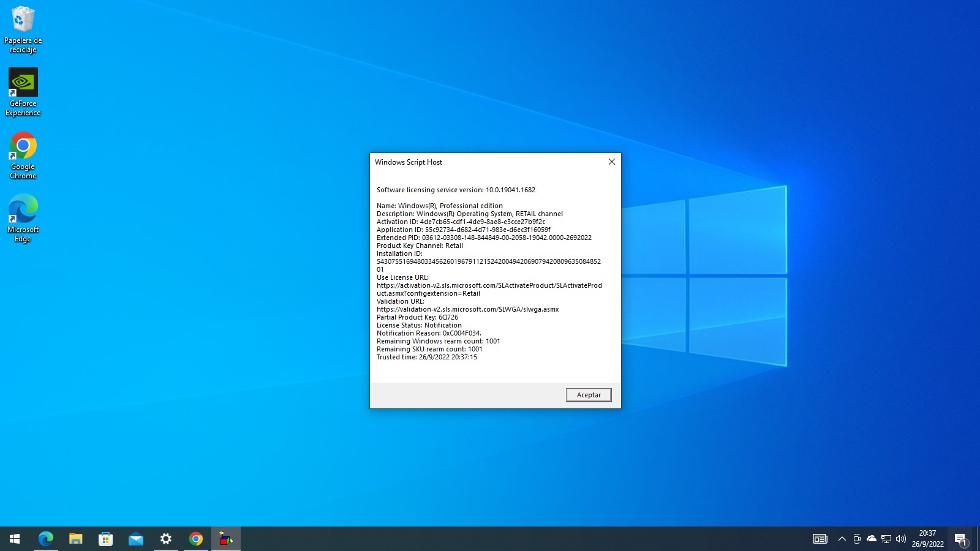Open the clock showing 20:37 26/9/2022

[927, 539]
